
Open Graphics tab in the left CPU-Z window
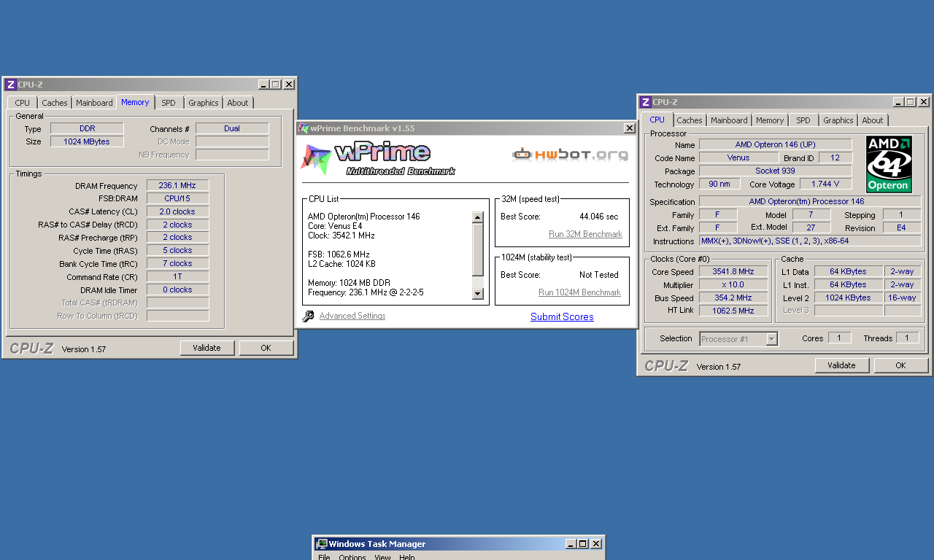(x=204, y=103)
